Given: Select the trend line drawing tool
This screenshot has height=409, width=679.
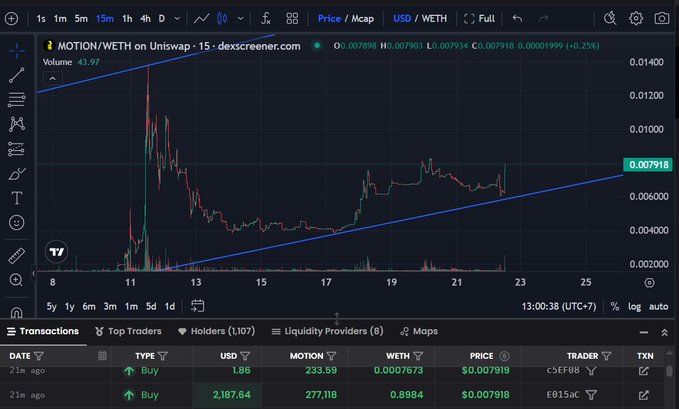Looking at the screenshot, I should 17,75.
